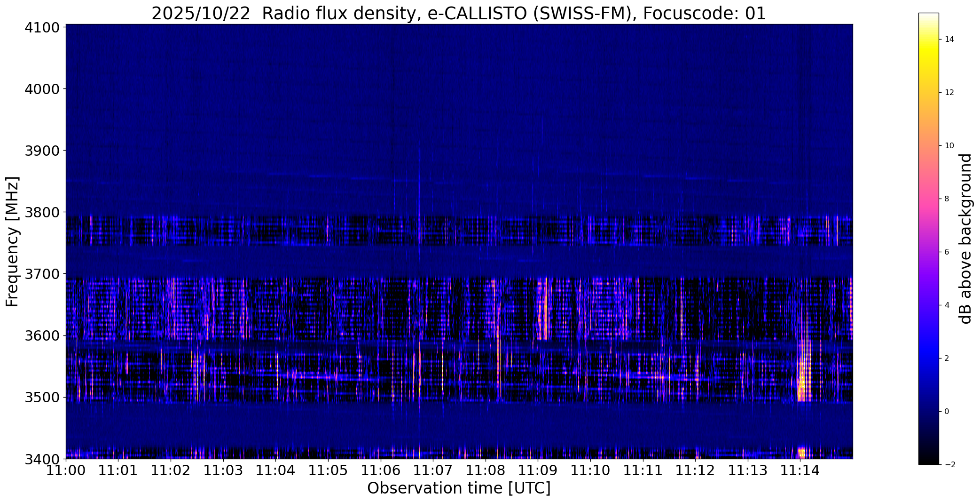
Task: Click the colorbar tick value 4
Action: [947, 305]
